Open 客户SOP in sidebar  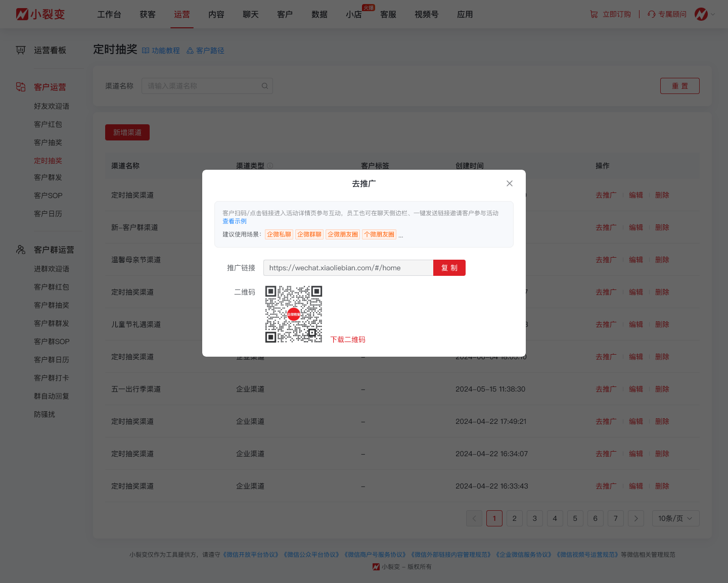pos(48,196)
